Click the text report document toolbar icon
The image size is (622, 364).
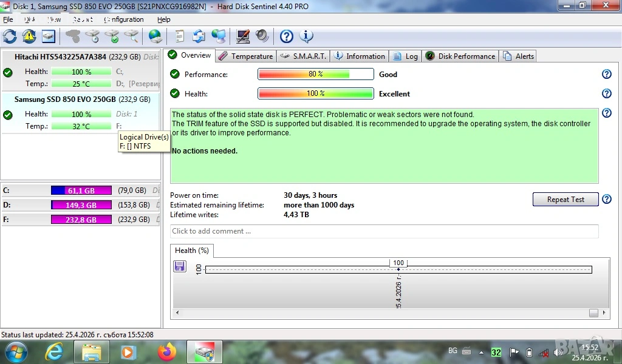[x=180, y=36]
